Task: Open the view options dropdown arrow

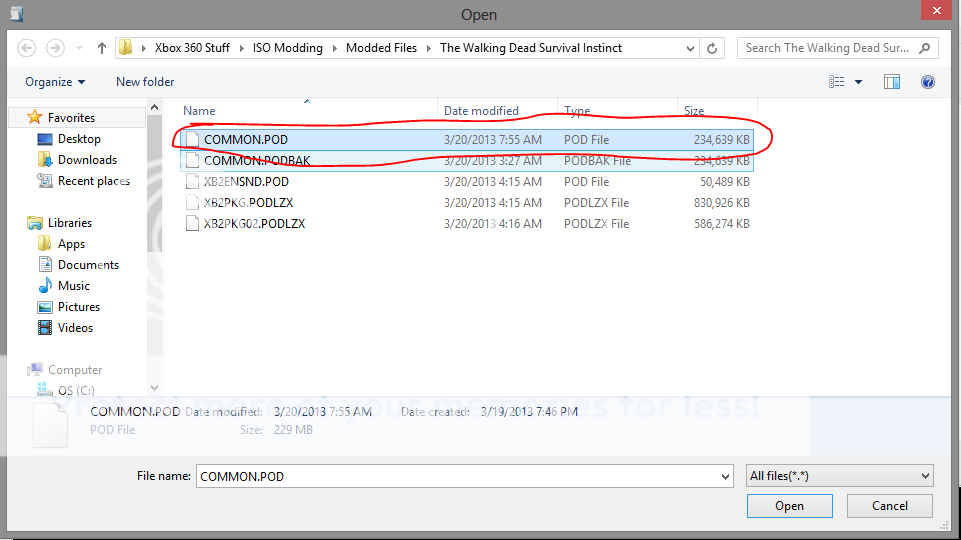Action: coord(858,82)
